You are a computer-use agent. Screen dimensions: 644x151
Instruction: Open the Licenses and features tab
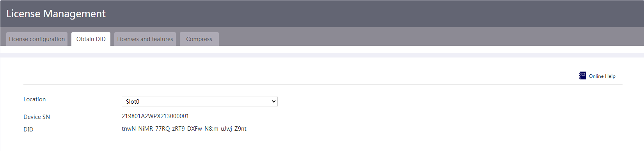point(145,39)
